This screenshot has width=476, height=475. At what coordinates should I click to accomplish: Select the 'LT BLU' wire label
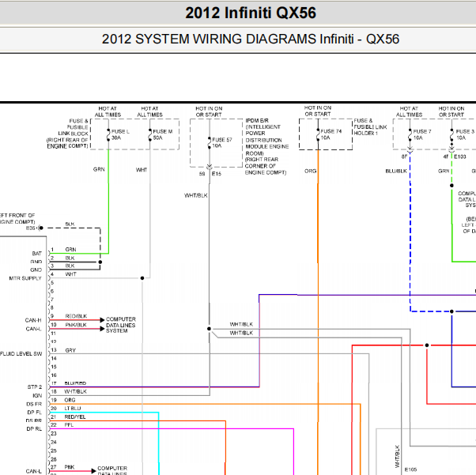73,409
